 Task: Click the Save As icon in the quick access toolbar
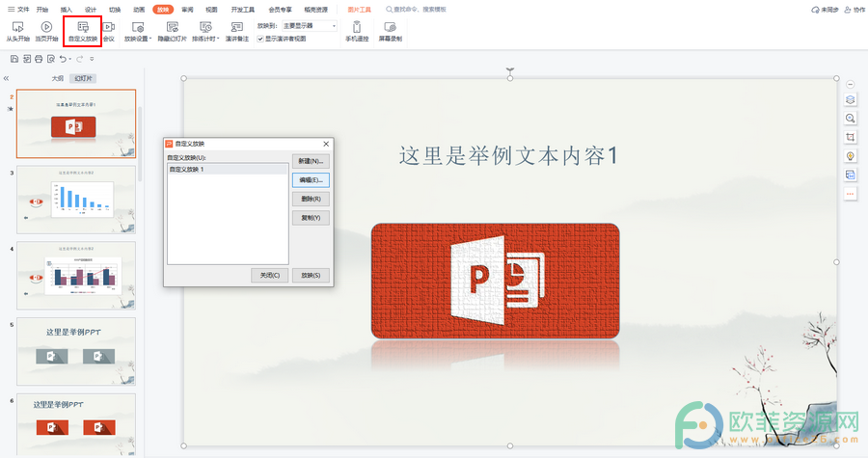pos(27,59)
